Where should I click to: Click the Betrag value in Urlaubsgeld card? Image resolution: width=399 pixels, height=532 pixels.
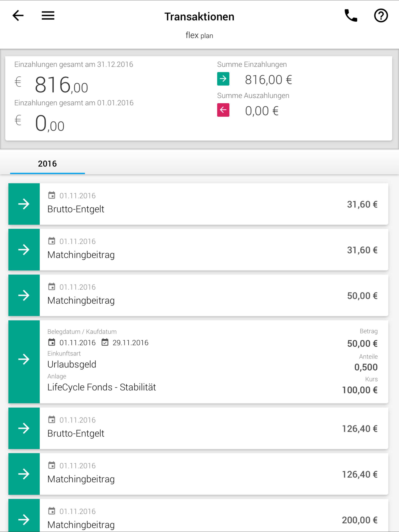tap(362, 344)
